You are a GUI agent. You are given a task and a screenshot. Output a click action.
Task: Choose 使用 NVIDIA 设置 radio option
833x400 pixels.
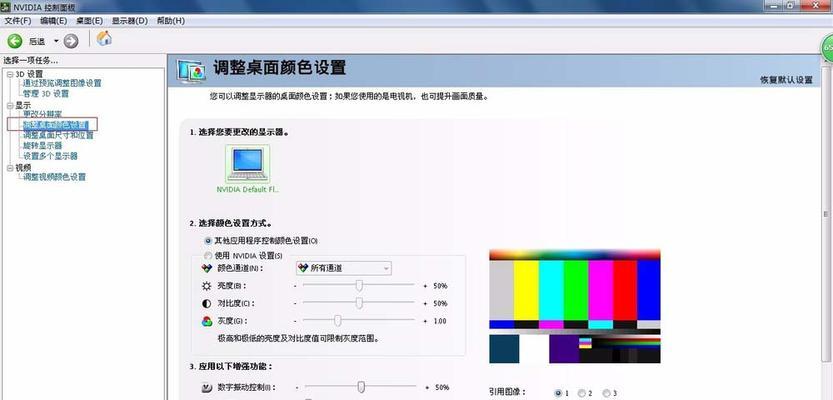(x=208, y=256)
